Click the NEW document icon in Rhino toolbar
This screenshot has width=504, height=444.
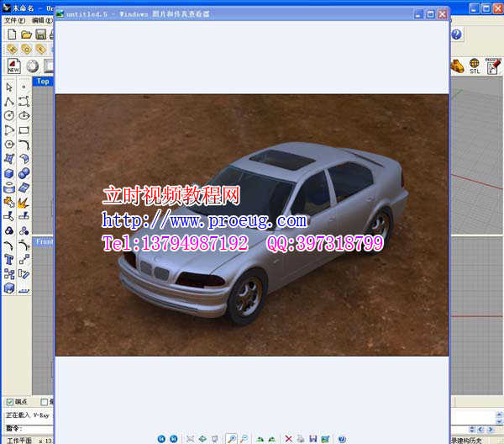[x=13, y=66]
